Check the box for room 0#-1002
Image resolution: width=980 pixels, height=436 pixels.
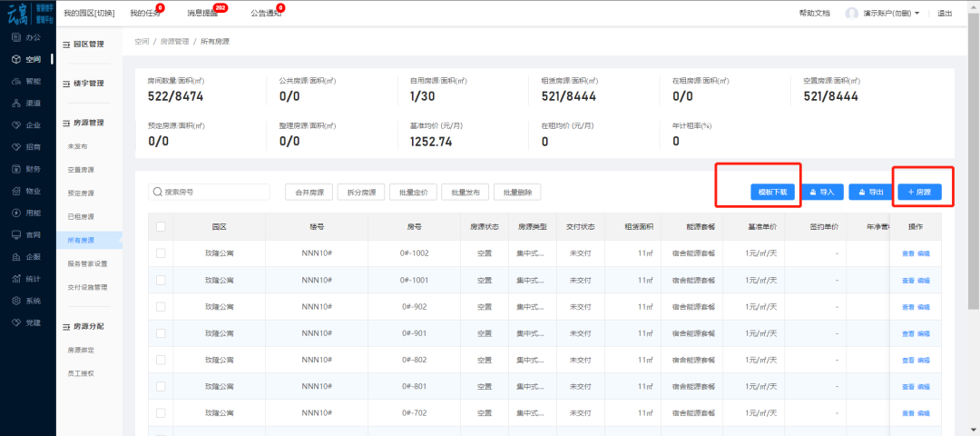pyautogui.click(x=161, y=253)
